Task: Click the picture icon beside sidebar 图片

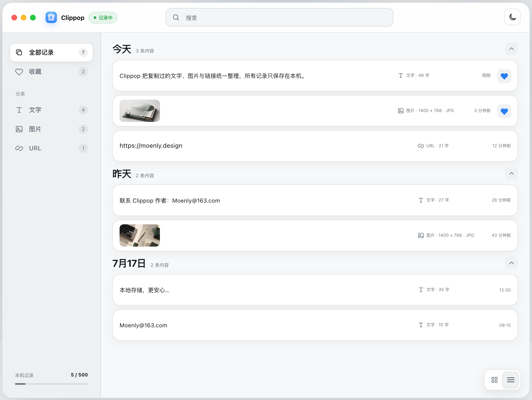Action: point(19,129)
